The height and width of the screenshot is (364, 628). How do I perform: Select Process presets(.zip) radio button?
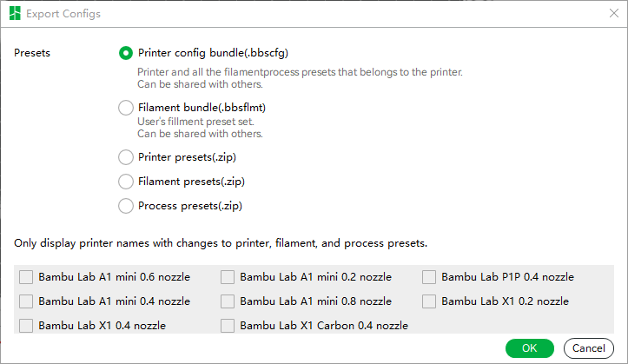pos(126,206)
